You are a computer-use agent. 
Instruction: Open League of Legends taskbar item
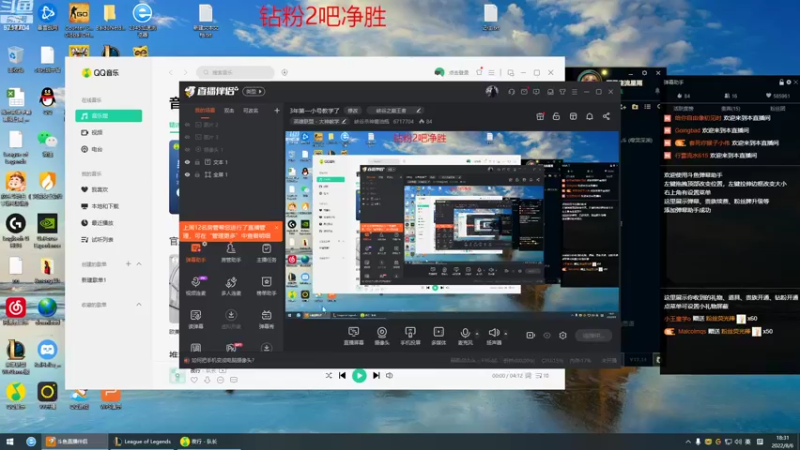[x=142, y=441]
